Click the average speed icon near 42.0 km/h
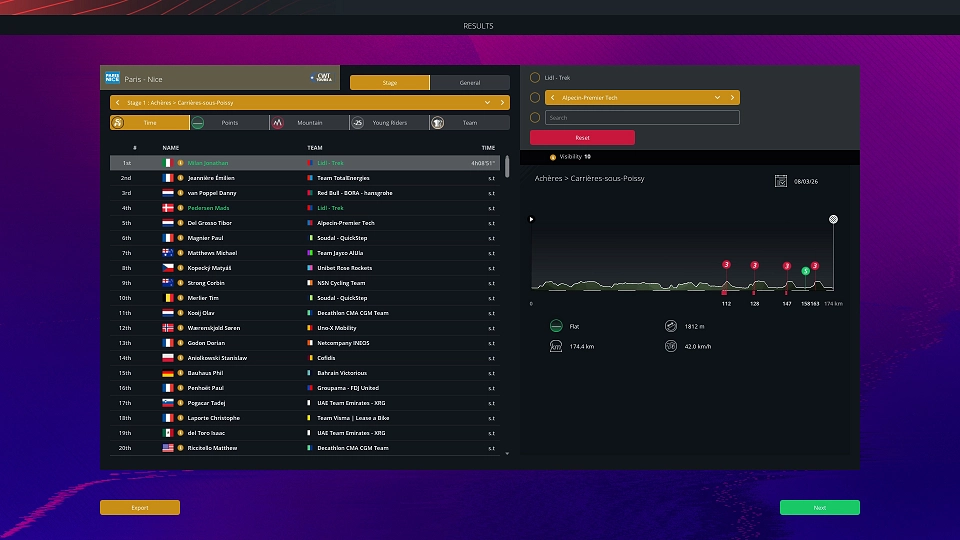This screenshot has width=960, height=540. coord(671,347)
